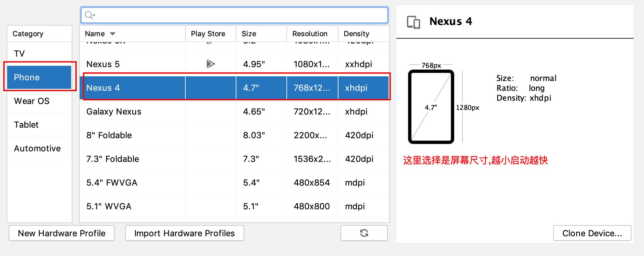Select the Nexus 4 device row

pos(234,88)
